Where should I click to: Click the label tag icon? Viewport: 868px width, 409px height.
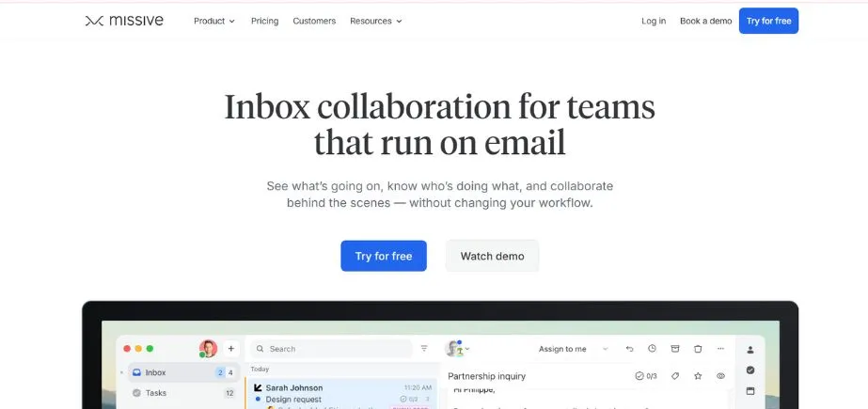click(x=675, y=376)
